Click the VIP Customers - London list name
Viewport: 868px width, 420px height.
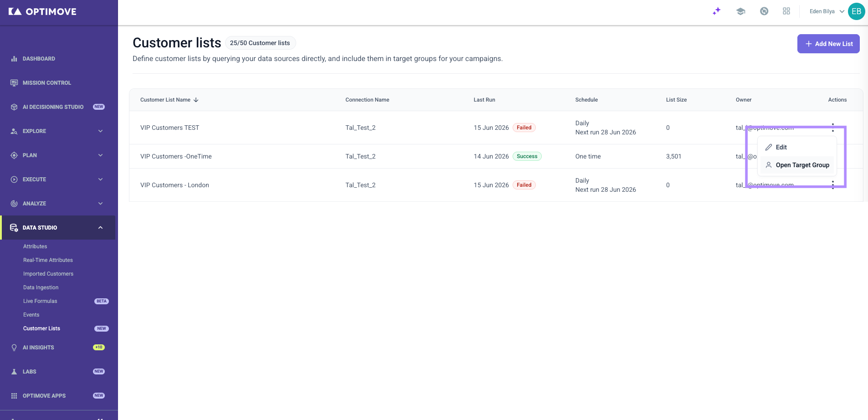point(175,185)
